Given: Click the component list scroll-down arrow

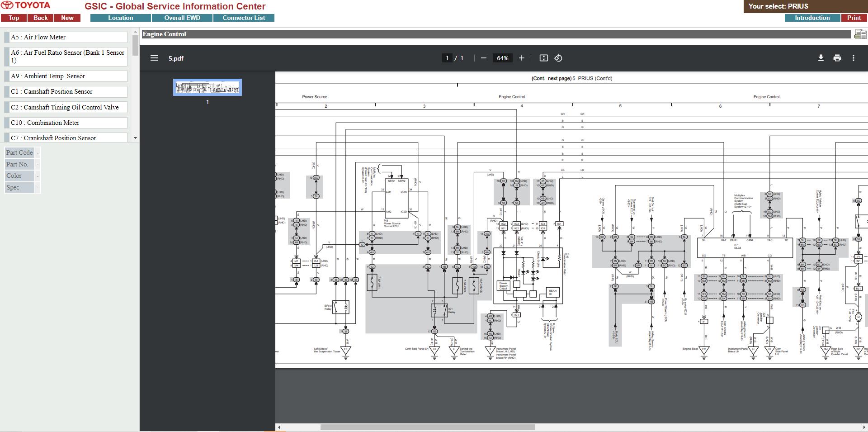Looking at the screenshot, I should pos(135,138).
